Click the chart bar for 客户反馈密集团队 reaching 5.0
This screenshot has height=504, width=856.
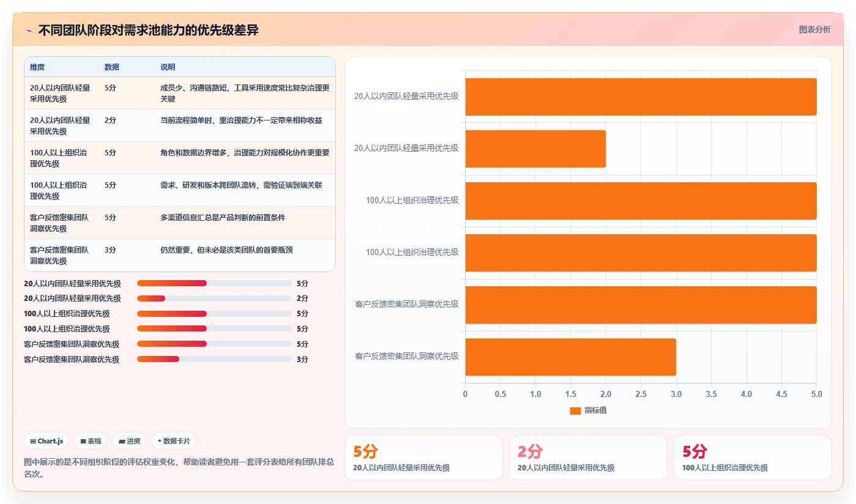click(x=641, y=305)
